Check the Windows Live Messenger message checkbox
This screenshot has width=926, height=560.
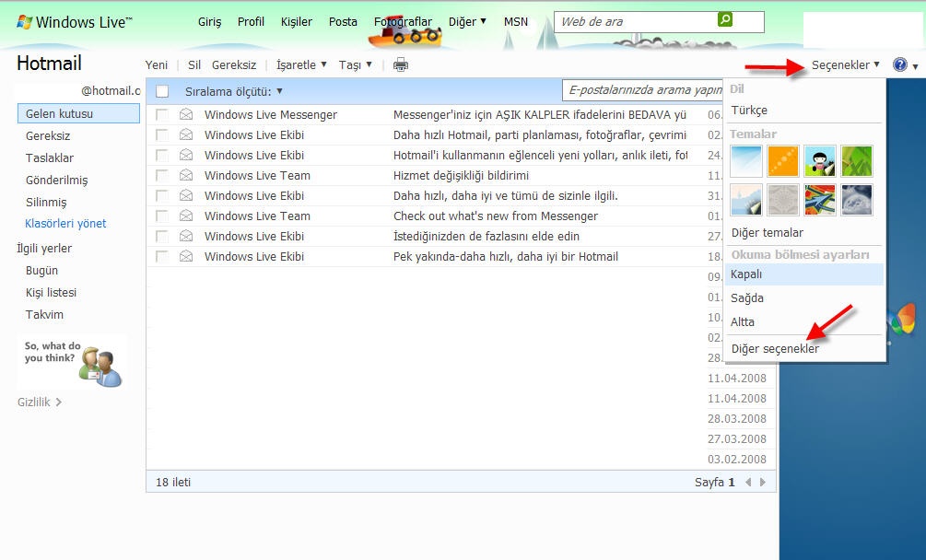[x=161, y=114]
